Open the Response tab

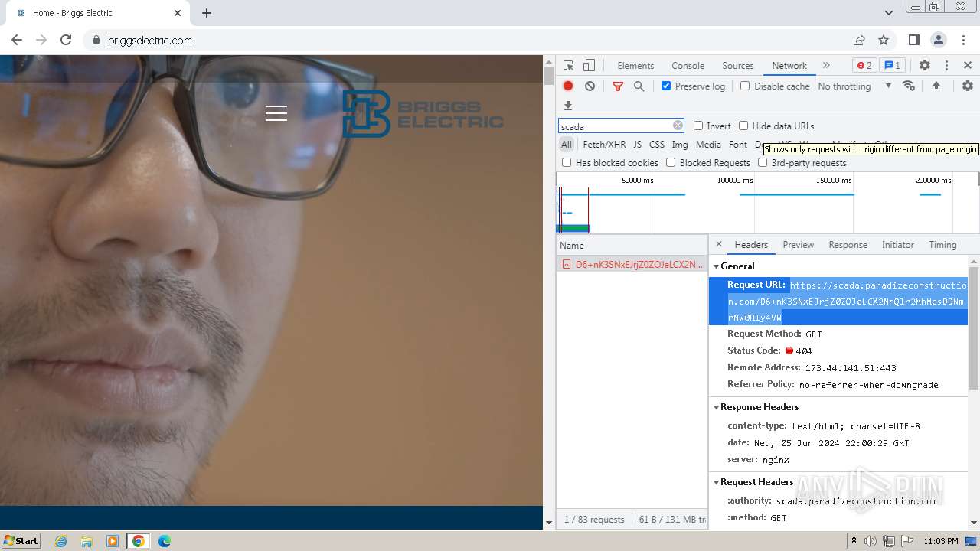[x=848, y=245]
